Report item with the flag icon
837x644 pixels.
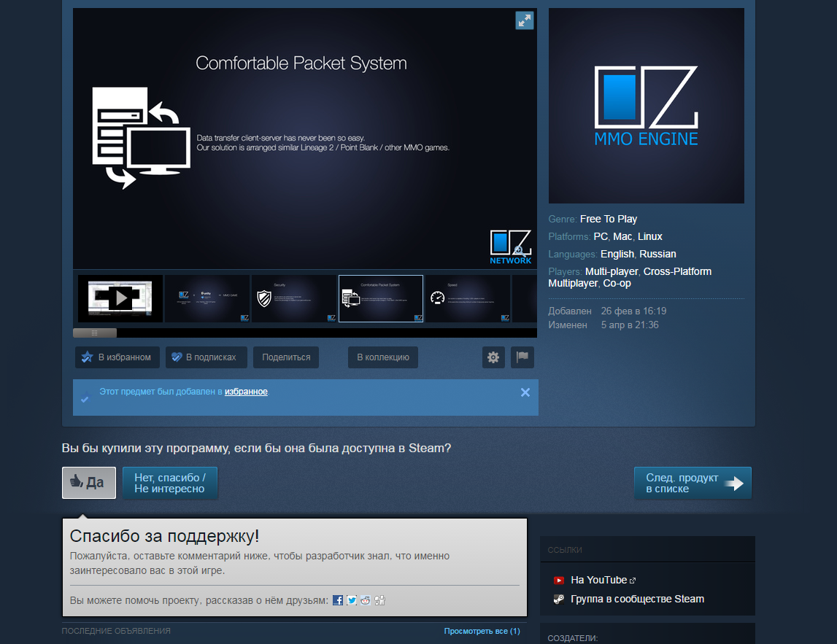tap(522, 357)
